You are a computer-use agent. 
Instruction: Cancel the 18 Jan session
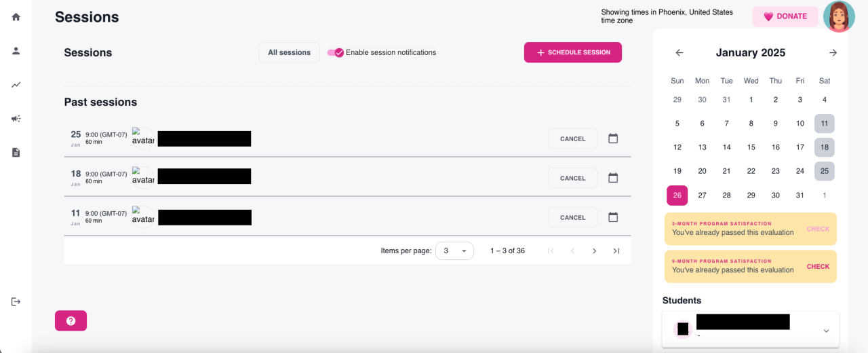(572, 178)
